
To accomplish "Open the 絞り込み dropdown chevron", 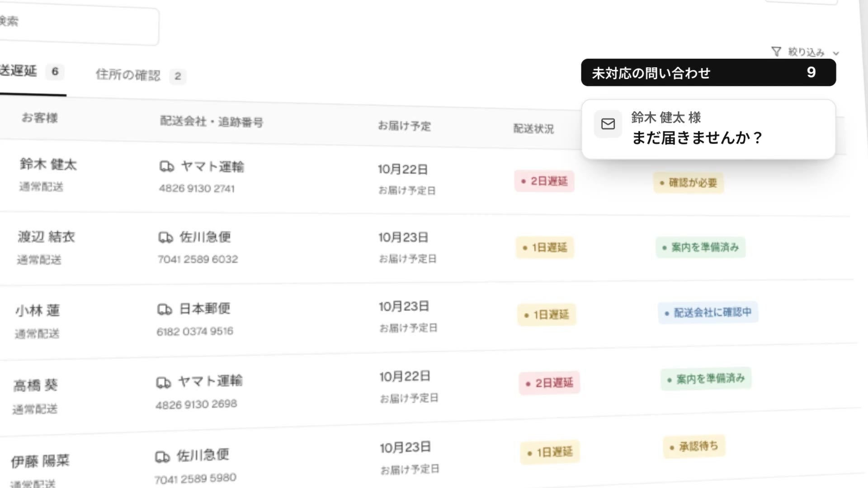I will [x=836, y=53].
